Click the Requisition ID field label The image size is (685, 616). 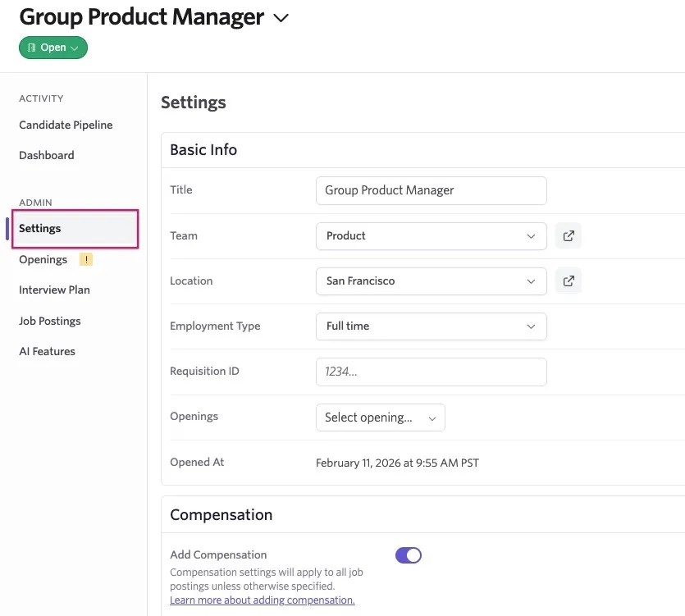(204, 371)
